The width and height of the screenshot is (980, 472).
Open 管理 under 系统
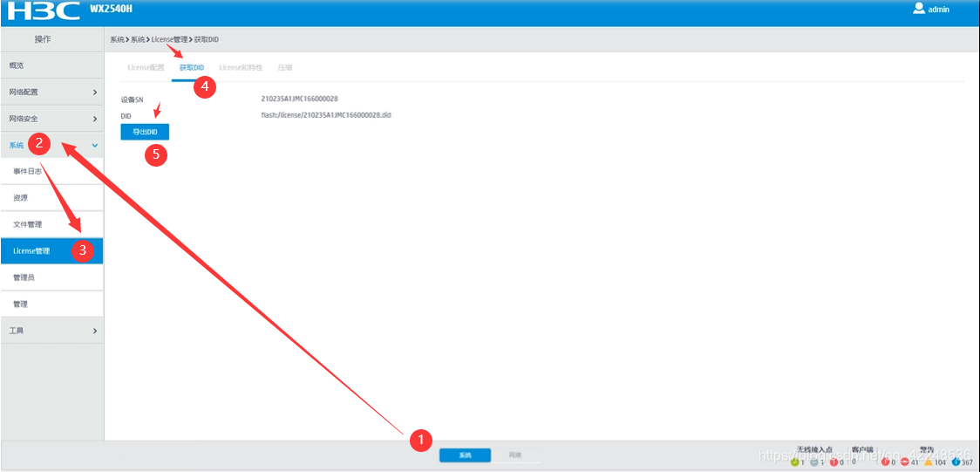tap(51, 304)
